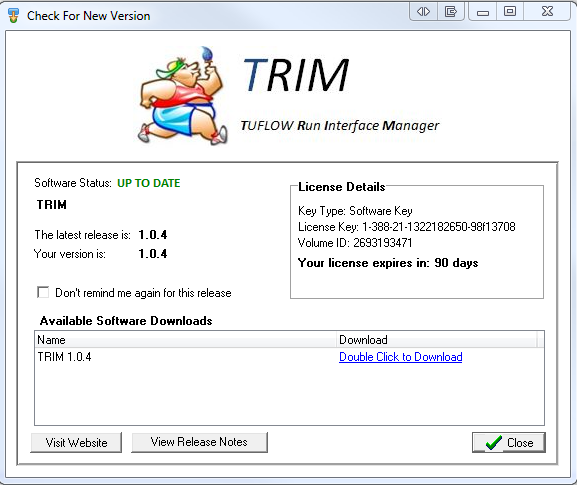Click the Volume ID number

pos(383,243)
